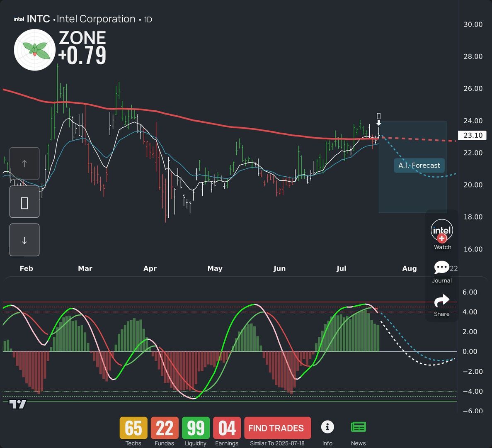The image size is (492, 448).
Task: Click the 20.00 price axis label
Action: (x=473, y=185)
